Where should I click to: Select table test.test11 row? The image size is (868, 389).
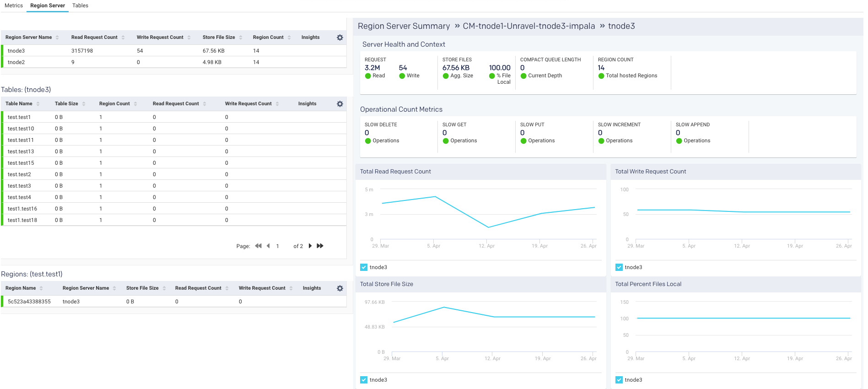click(x=174, y=140)
